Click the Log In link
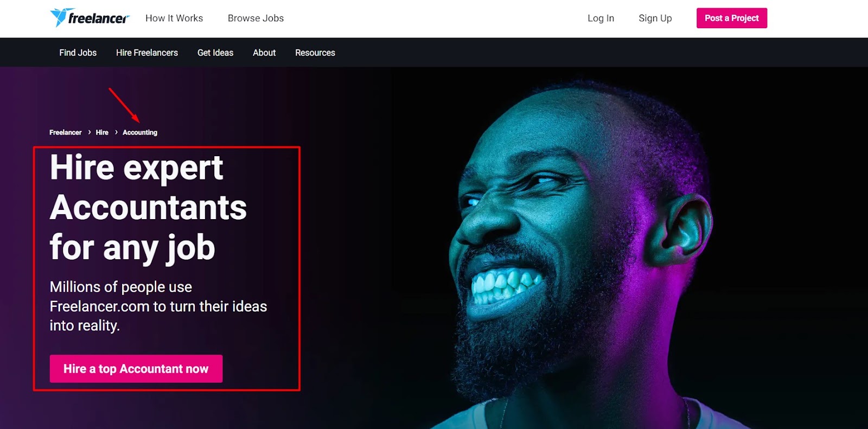 click(601, 18)
